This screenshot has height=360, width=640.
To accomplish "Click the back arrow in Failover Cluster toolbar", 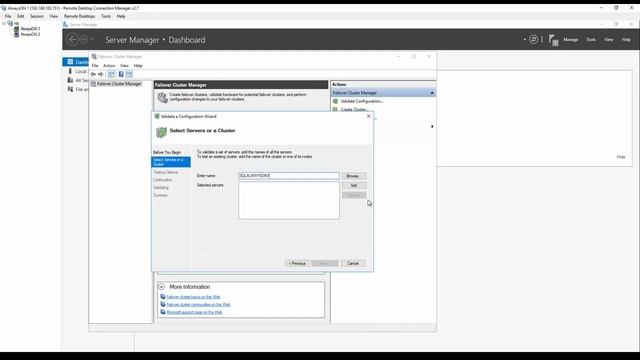I will (x=93, y=74).
